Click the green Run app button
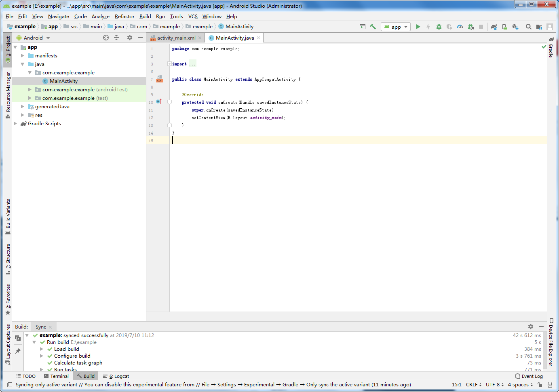559x392 pixels. click(418, 27)
